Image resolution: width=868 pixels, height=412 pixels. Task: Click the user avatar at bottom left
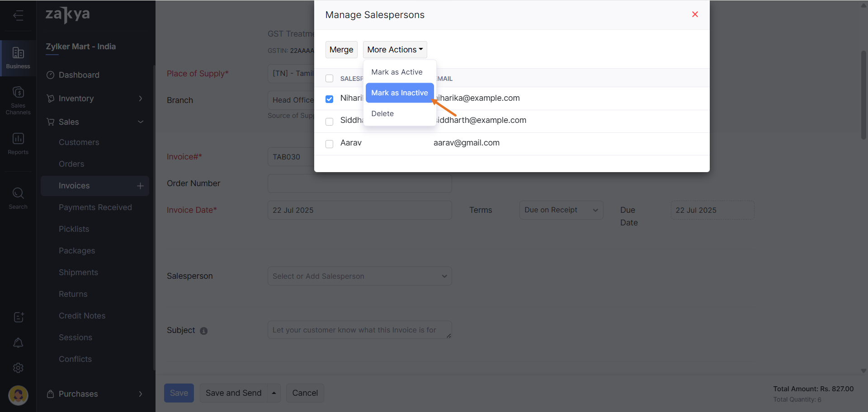tap(18, 395)
